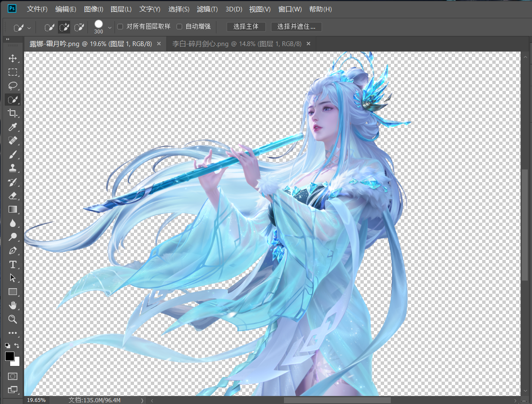Select the Brush tool
The height and width of the screenshot is (404, 532).
click(x=13, y=155)
